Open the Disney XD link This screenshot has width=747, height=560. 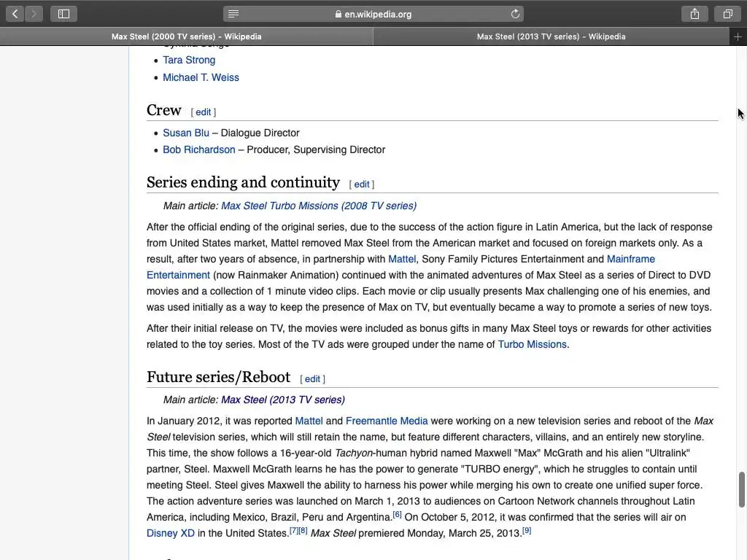pos(171,533)
